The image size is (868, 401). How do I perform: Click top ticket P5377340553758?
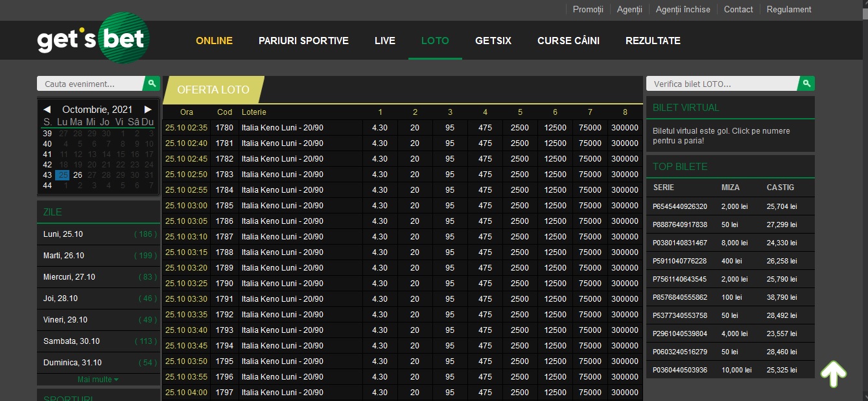(680, 315)
